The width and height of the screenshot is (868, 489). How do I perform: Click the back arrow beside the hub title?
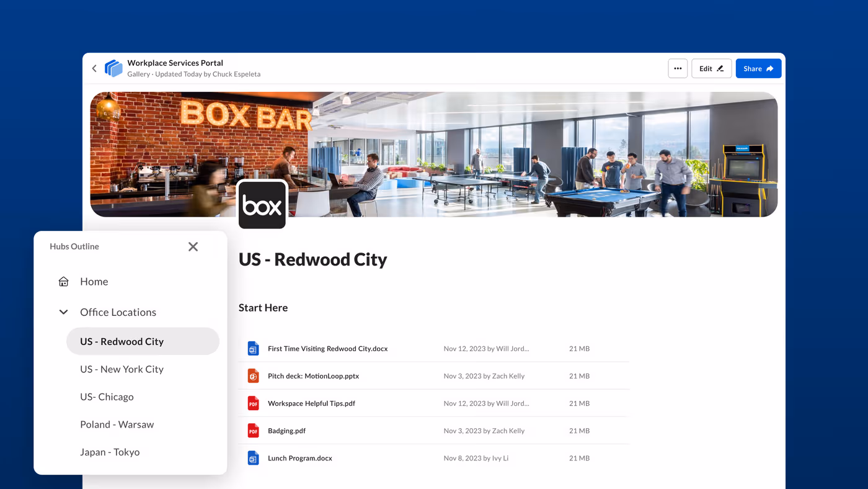pos(94,68)
